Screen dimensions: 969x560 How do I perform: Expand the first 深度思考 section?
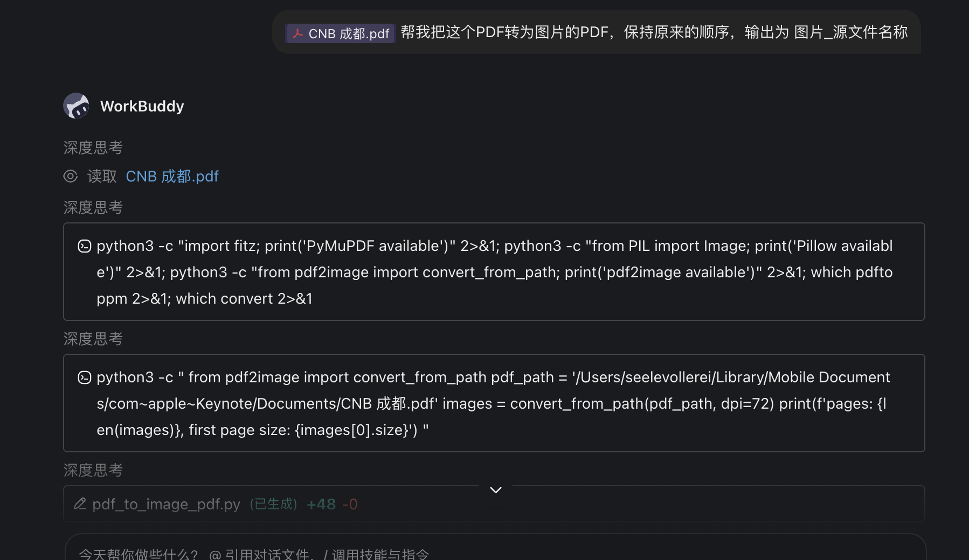click(93, 148)
